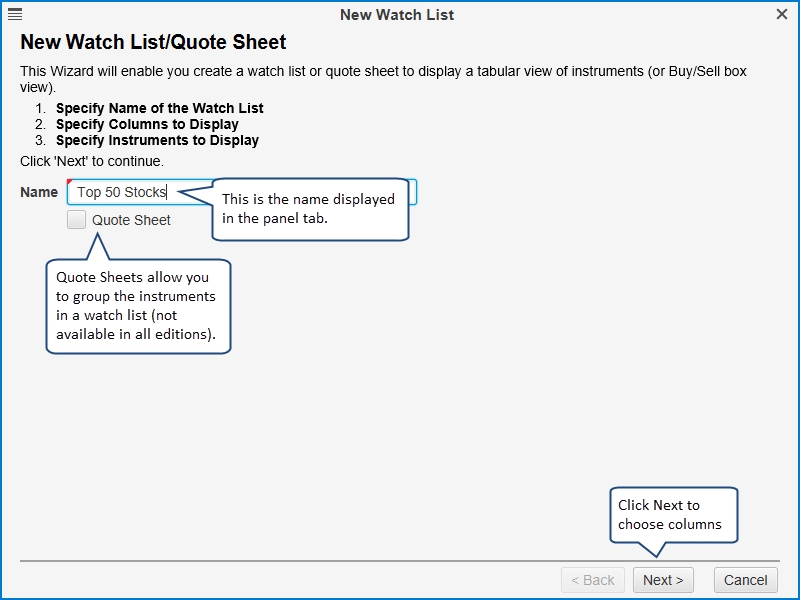Click the disabled Back button
This screenshot has height=600, width=800.
click(x=593, y=580)
